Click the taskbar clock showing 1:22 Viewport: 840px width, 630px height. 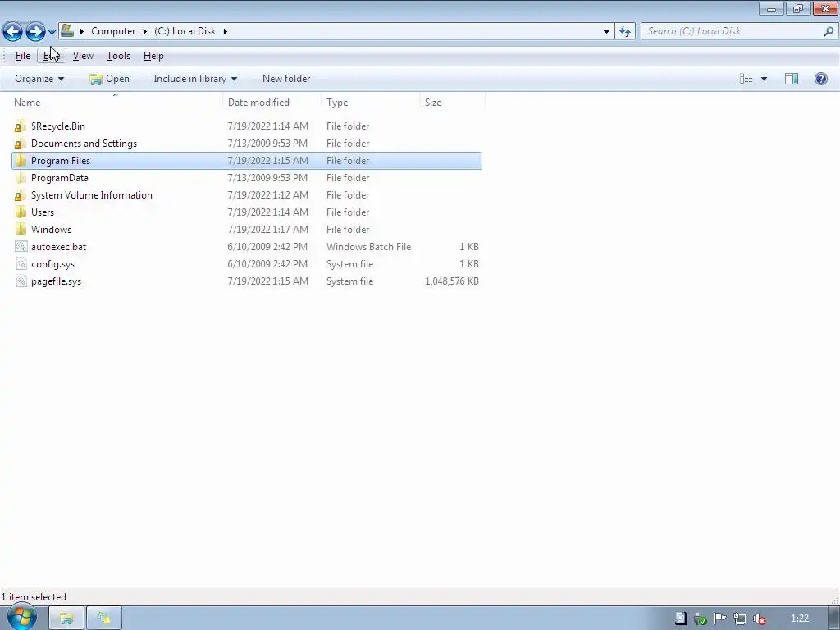click(x=799, y=619)
